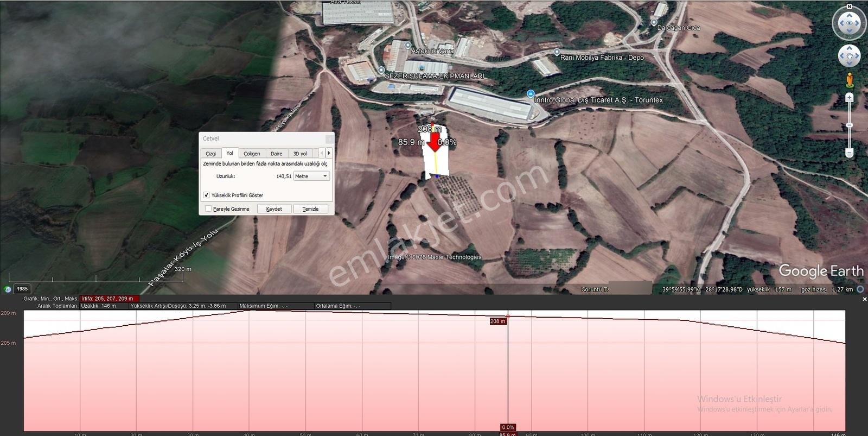This screenshot has width=868, height=436.
Task: Click the 1985 historical imagery button
Action: point(22,289)
